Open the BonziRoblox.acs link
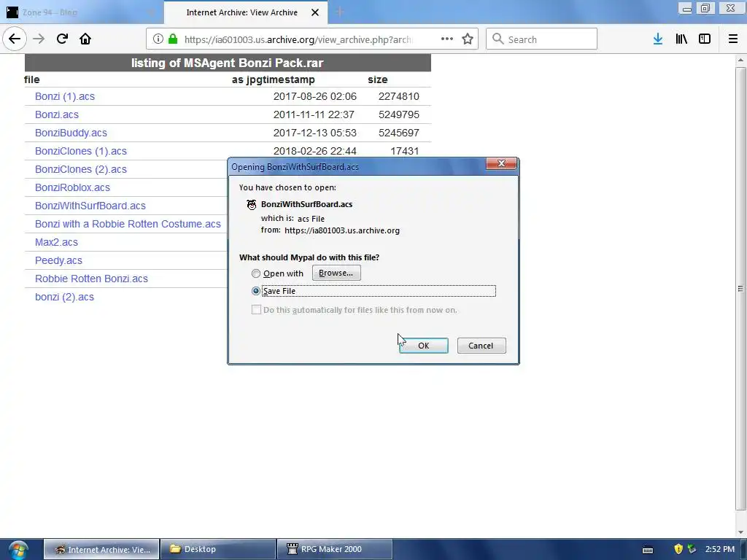 tap(72, 187)
